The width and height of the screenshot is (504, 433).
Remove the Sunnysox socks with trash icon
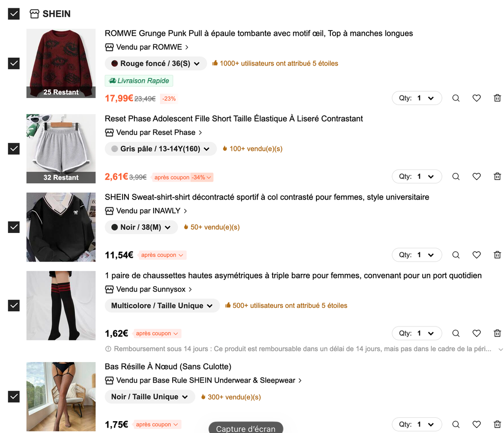(497, 333)
